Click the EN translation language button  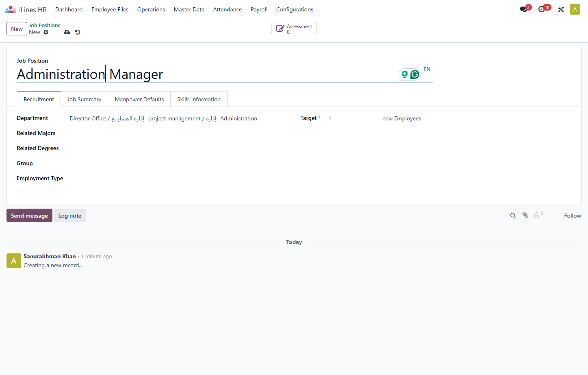point(427,69)
